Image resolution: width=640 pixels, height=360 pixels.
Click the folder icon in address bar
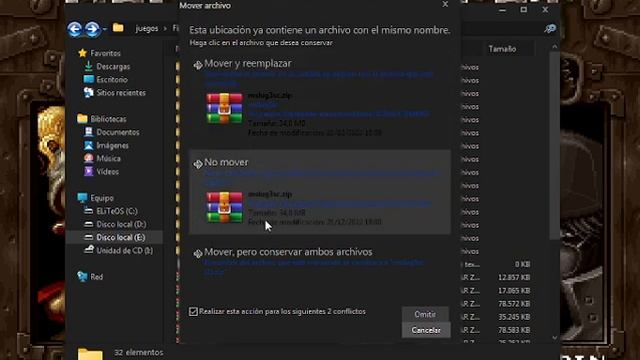118,28
